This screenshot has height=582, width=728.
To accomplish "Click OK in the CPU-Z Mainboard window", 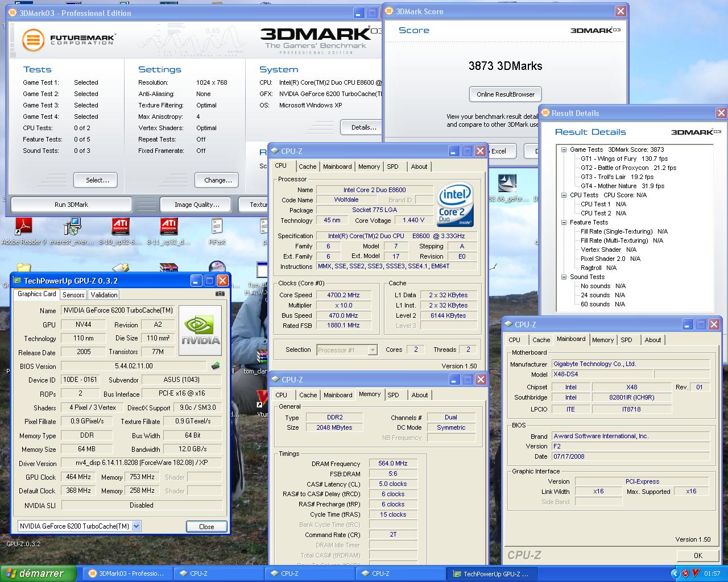I will click(698, 555).
